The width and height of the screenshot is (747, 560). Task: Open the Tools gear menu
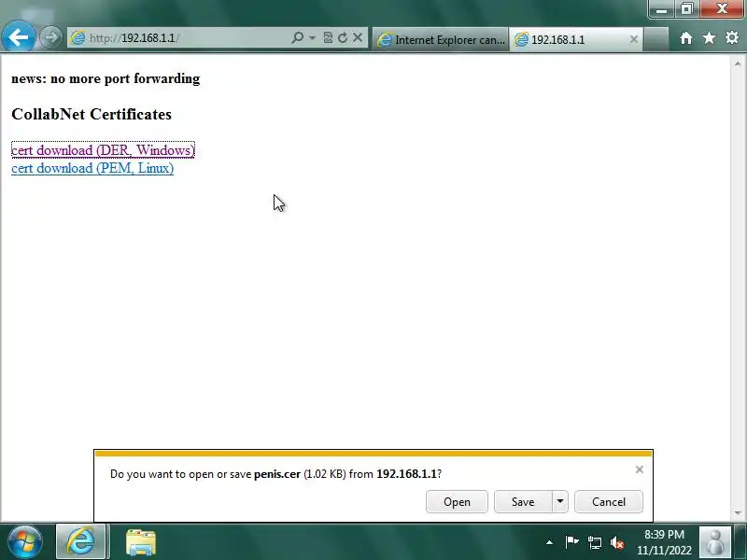(732, 37)
